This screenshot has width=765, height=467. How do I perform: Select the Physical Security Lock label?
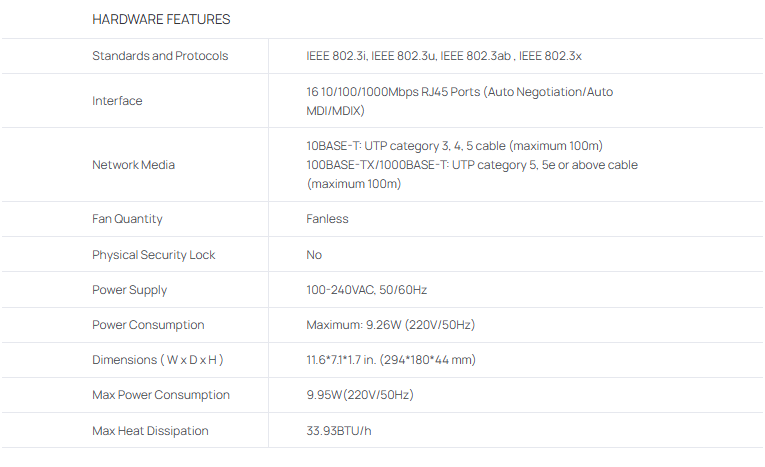(x=153, y=255)
